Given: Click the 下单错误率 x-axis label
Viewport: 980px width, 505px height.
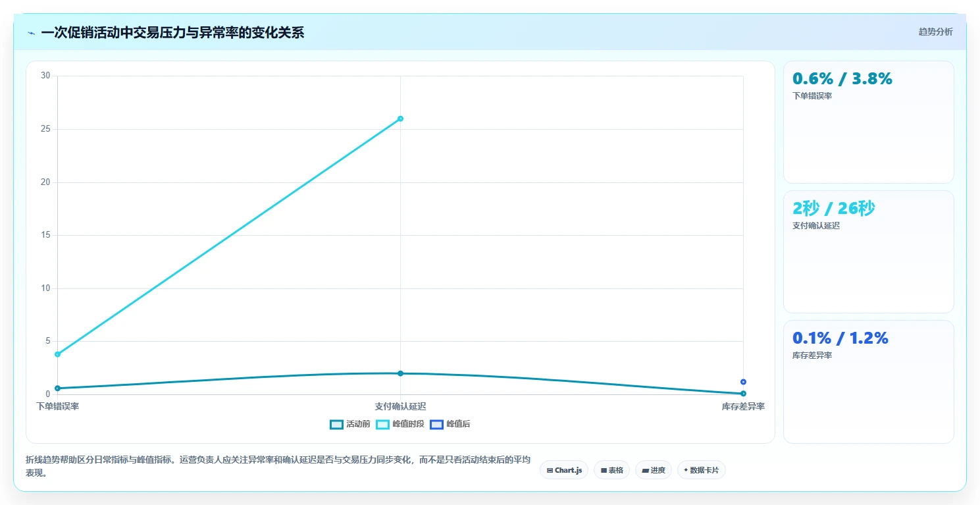Looking at the screenshot, I should (x=57, y=406).
